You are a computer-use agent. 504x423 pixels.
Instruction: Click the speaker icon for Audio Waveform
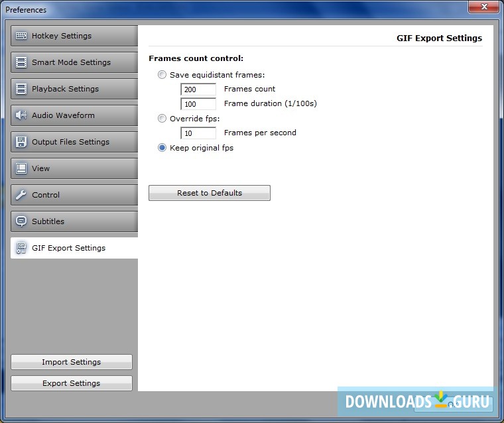point(21,115)
